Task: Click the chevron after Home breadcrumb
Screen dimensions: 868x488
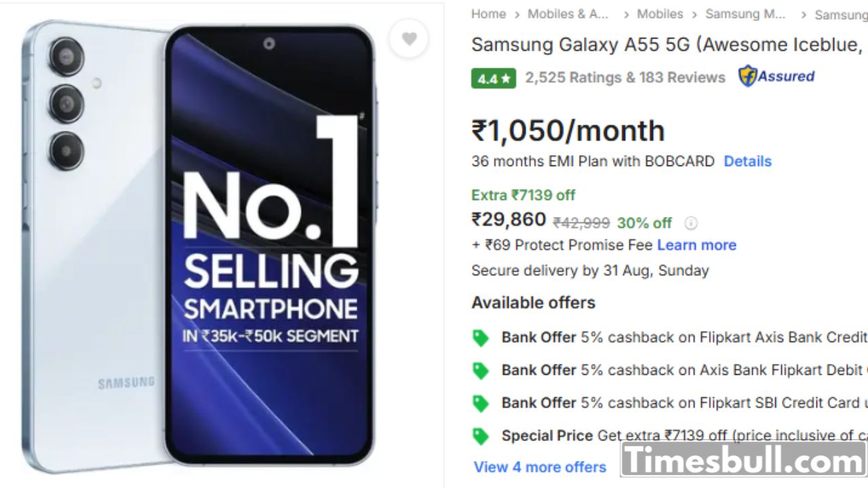Action: click(517, 14)
